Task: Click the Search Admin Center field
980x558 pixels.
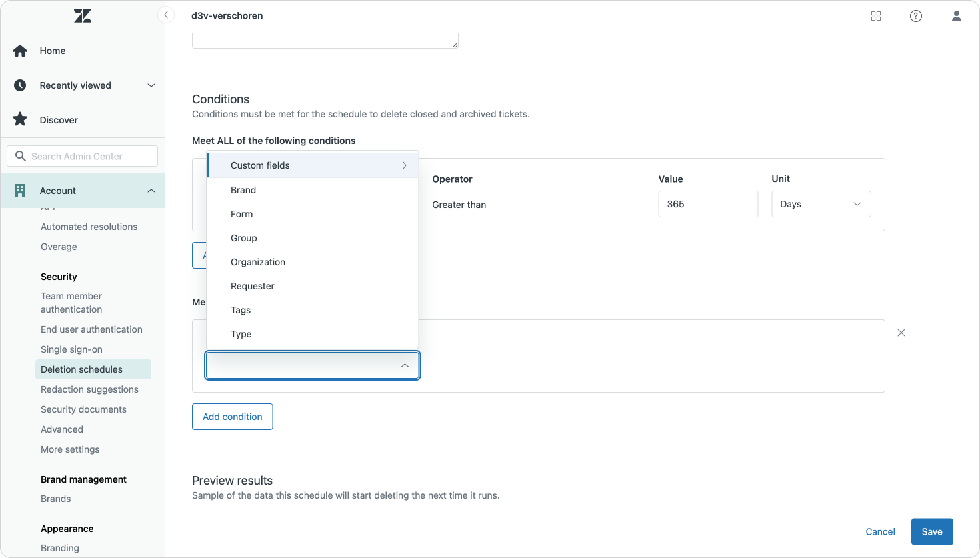Action: [83, 156]
